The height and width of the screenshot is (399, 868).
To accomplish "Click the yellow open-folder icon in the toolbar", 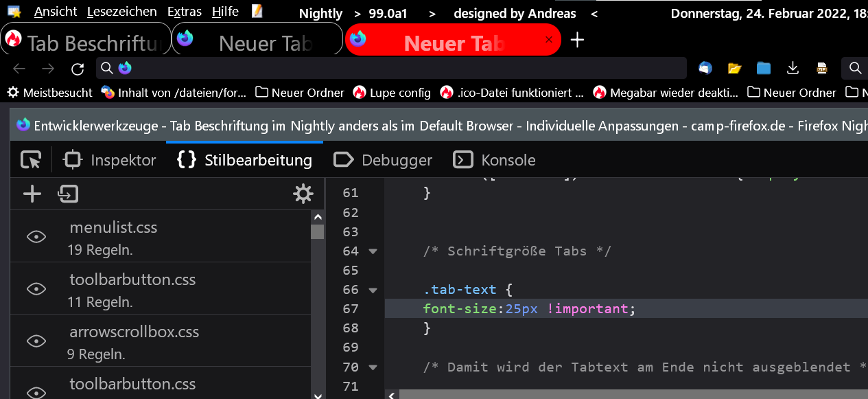I will 735,68.
